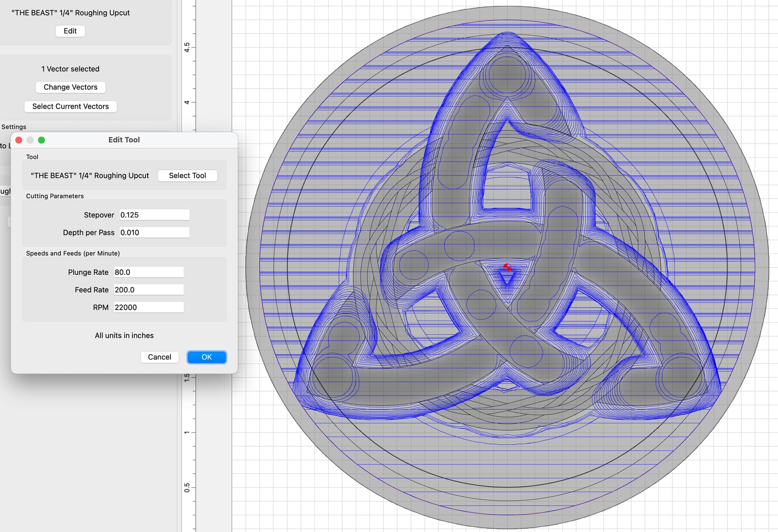Click the Settings section label
Image resolution: width=778 pixels, height=532 pixels.
pyautogui.click(x=14, y=127)
